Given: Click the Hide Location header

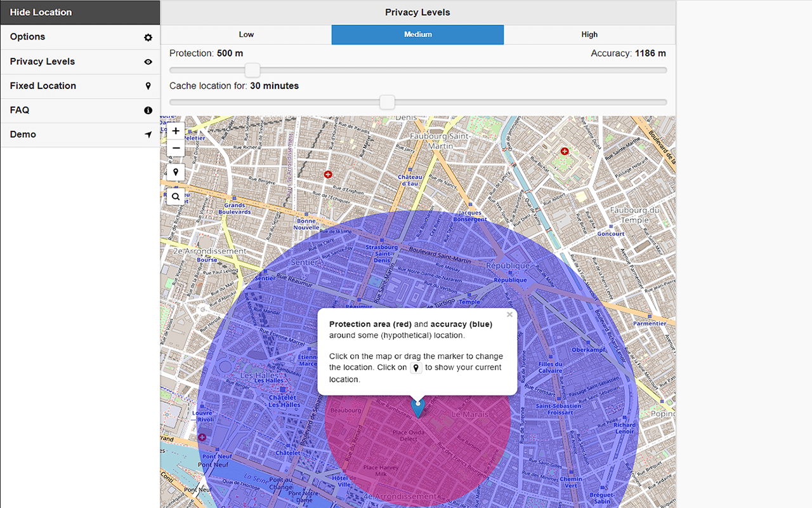Looking at the screenshot, I should point(80,12).
